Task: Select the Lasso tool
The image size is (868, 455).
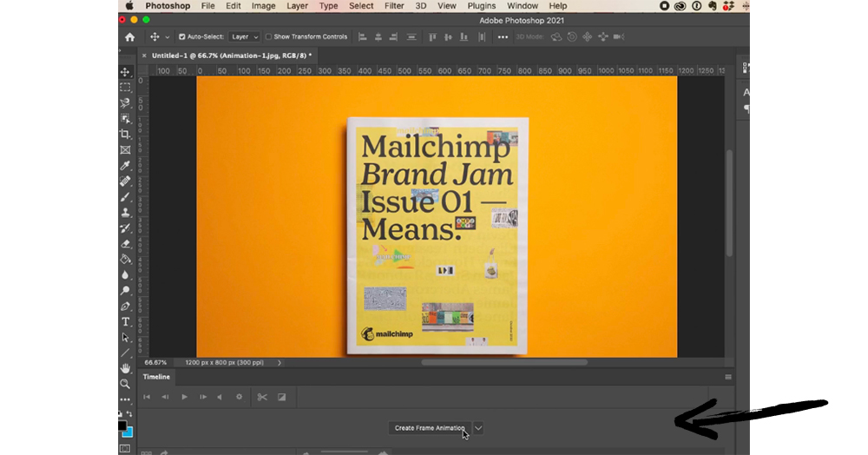Action: click(126, 103)
